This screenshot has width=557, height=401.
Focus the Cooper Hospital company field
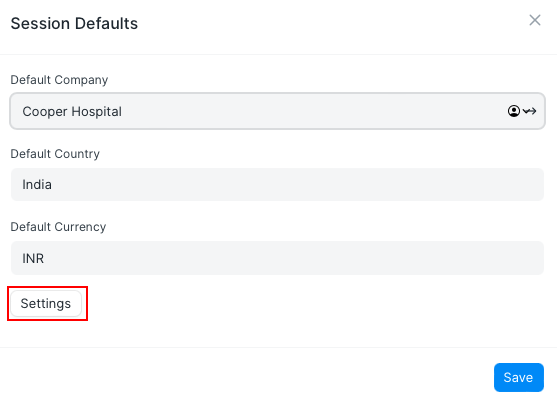point(277,111)
